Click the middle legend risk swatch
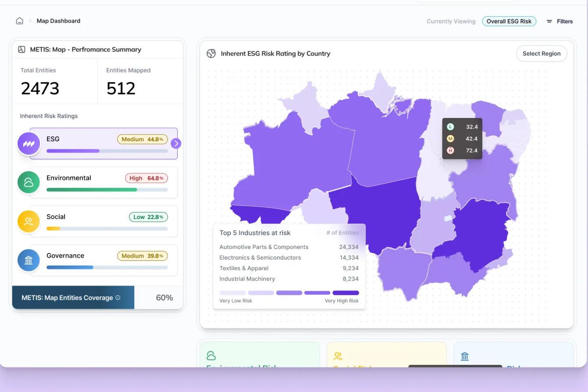The height and width of the screenshot is (392, 588). click(x=289, y=293)
